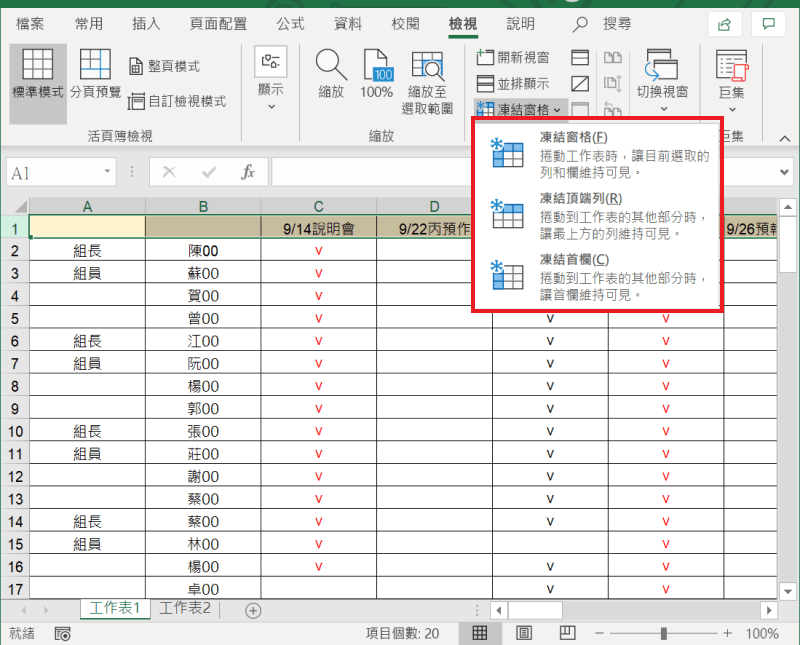Add a new sheet with the plus button
800x645 pixels.
point(253,608)
